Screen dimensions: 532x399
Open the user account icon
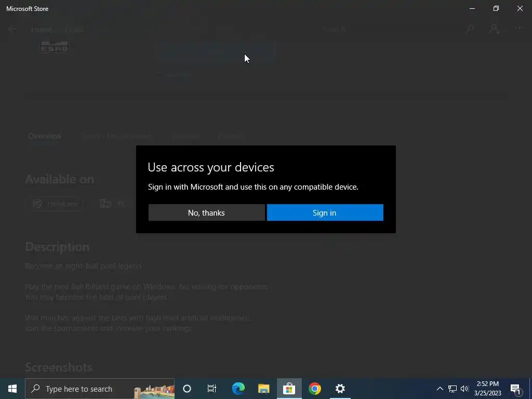coord(494,29)
